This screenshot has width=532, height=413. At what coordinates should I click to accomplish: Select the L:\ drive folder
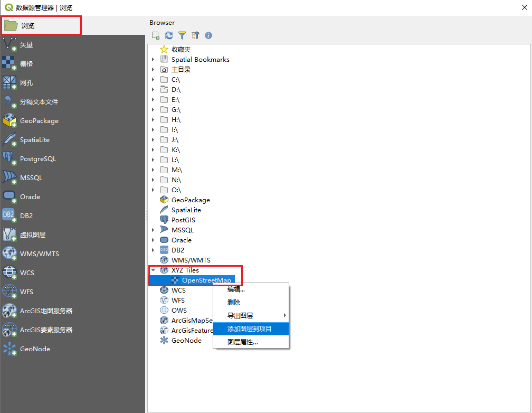[175, 160]
